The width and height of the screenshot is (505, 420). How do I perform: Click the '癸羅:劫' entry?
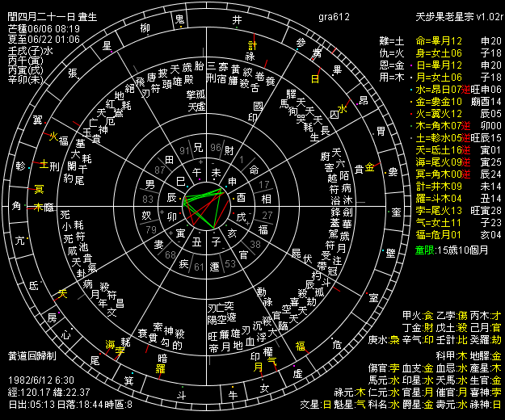coord(486,340)
